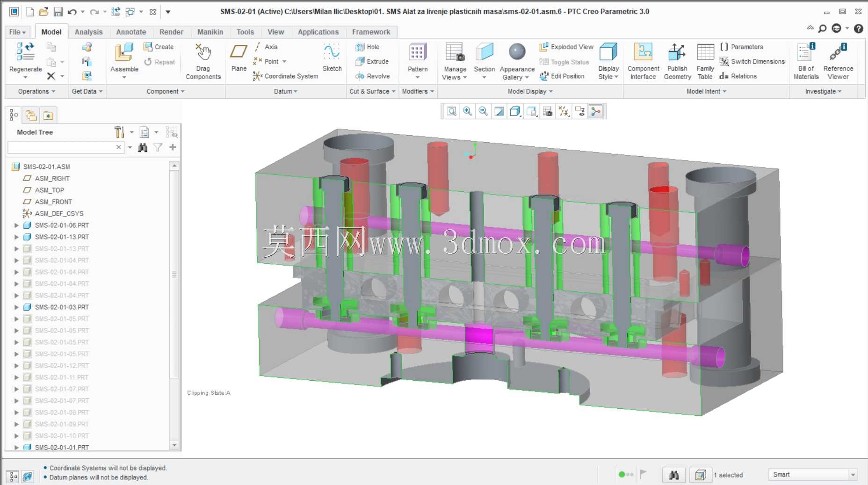Click the Create component button
The image size is (868, 485).
(159, 47)
